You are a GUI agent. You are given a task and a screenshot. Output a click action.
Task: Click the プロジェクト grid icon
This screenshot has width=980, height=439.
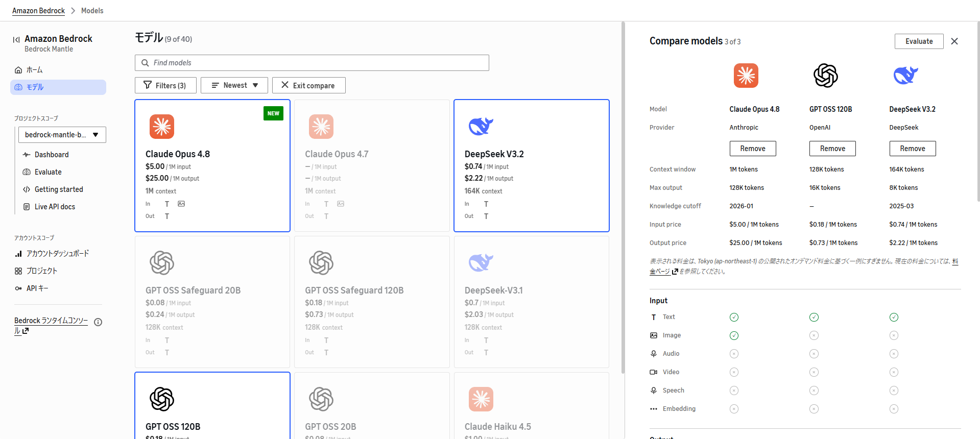click(x=18, y=271)
